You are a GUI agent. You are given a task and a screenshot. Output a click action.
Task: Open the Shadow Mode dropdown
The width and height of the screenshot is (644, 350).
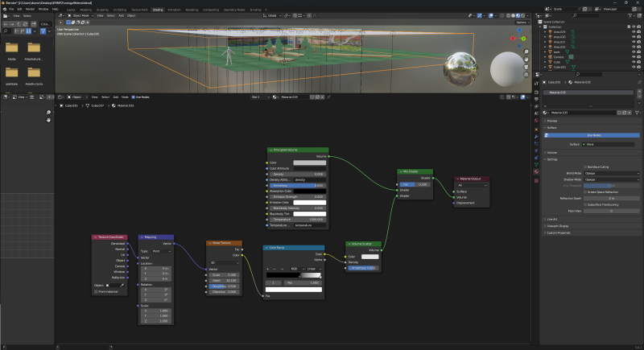612,179
